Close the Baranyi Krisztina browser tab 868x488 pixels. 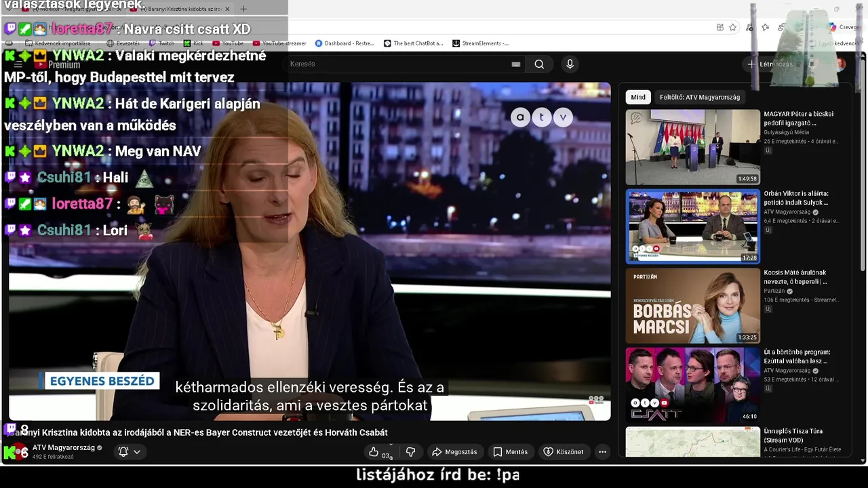point(227,9)
